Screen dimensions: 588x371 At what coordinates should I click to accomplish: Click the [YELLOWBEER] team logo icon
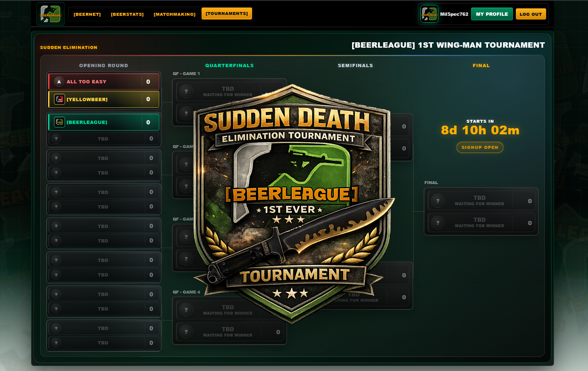(59, 99)
